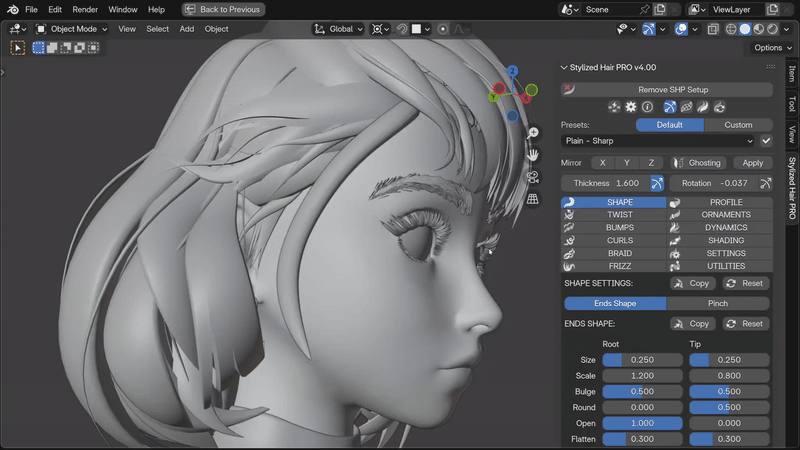Click the pan hand icon in viewport
800x450 pixels.
pyautogui.click(x=533, y=155)
